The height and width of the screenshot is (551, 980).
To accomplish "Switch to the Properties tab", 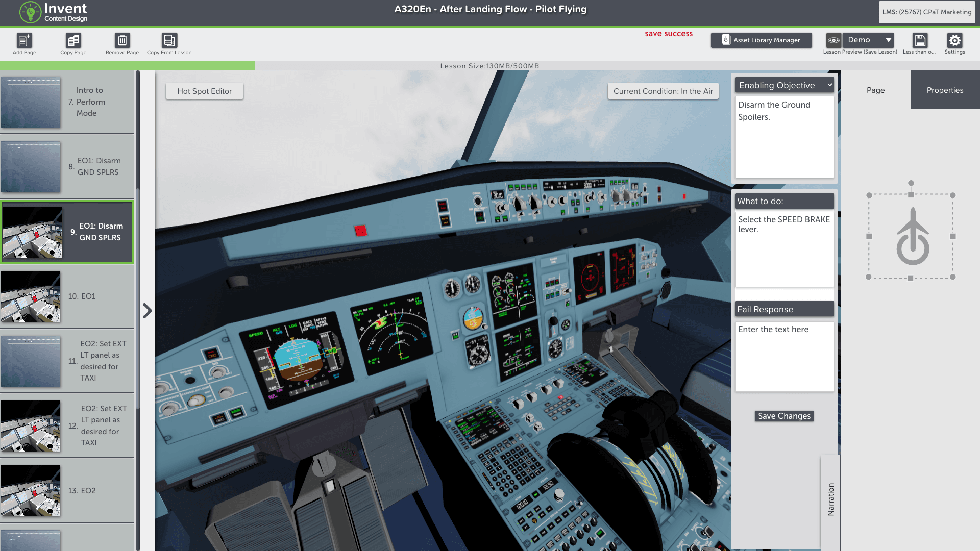I will coord(945,90).
